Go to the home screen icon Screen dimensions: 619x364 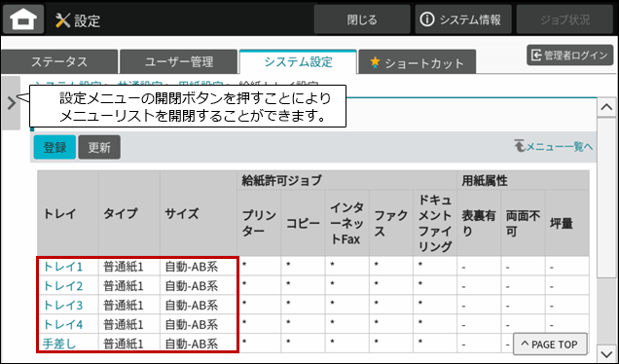click(23, 18)
